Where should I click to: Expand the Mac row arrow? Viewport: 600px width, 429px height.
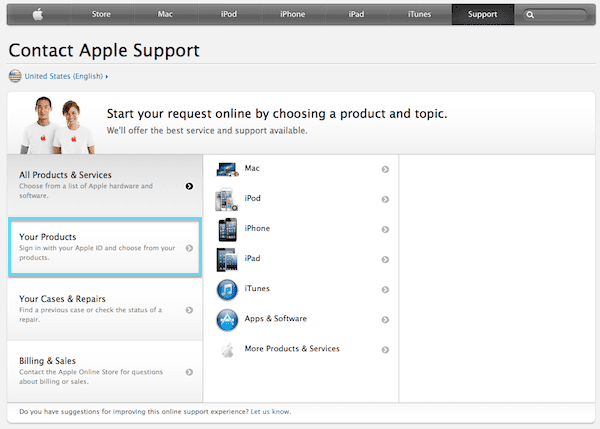click(x=385, y=169)
